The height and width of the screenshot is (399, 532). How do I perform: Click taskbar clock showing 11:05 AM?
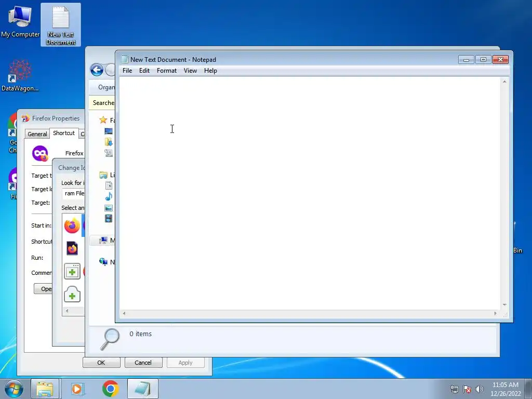click(505, 389)
